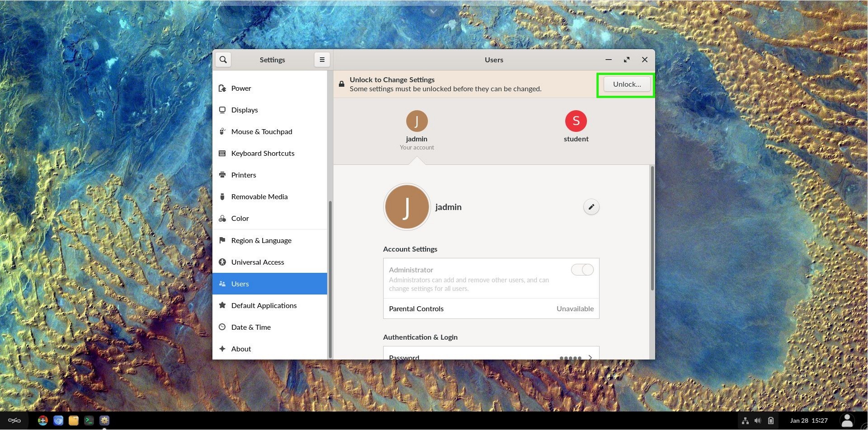Go to Default Applications

(x=270, y=305)
